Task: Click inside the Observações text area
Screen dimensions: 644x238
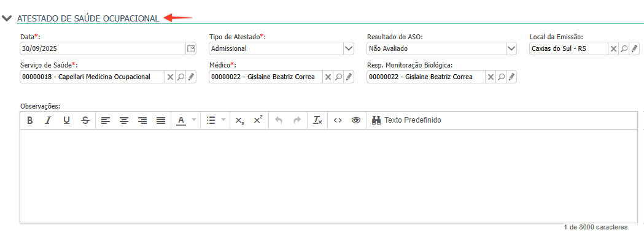Action: (328, 176)
